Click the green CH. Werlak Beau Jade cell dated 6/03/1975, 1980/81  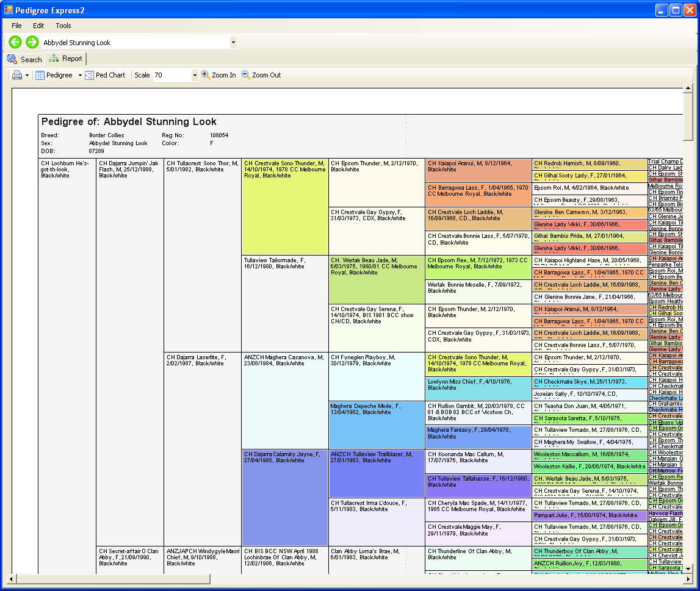pyautogui.click(x=377, y=280)
